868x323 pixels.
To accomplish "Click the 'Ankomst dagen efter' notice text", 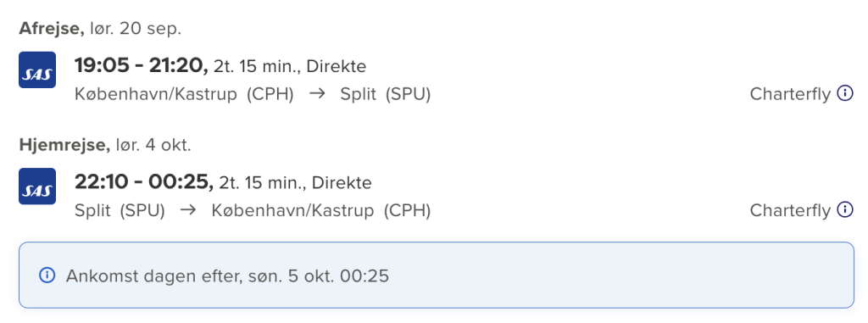I will (x=227, y=276).
